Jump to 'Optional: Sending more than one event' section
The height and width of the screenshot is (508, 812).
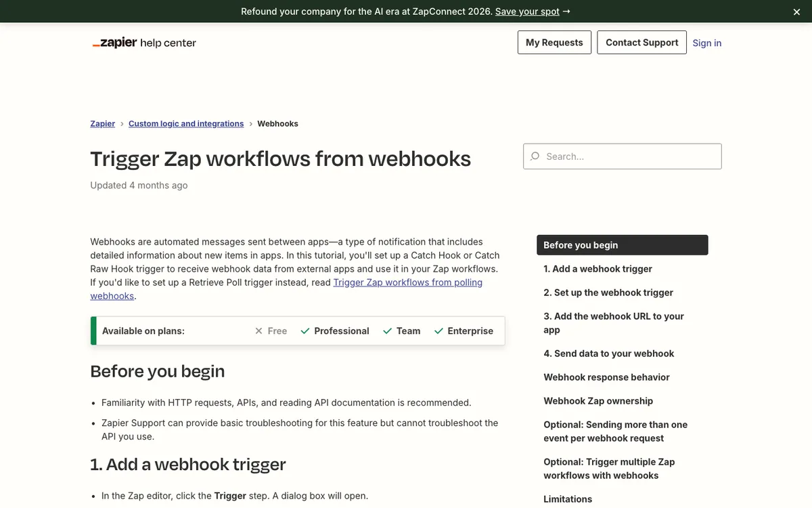coord(616,431)
